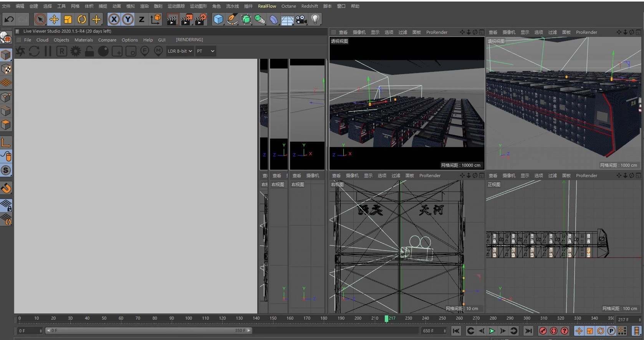
Task: Toggle the X axis lock
Action: pyautogui.click(x=114, y=19)
